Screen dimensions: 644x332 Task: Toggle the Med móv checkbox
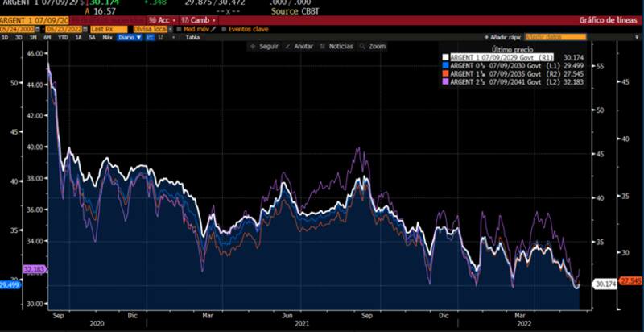[179, 28]
